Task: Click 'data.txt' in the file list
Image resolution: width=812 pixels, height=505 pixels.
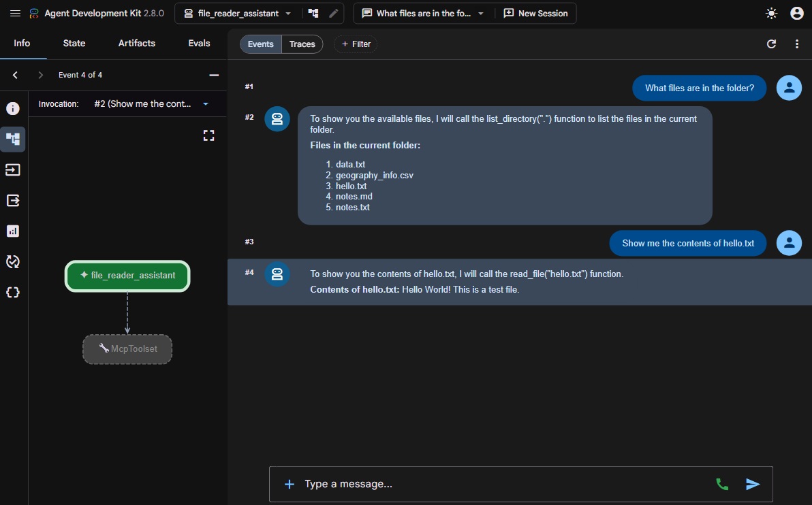Action: [351, 165]
